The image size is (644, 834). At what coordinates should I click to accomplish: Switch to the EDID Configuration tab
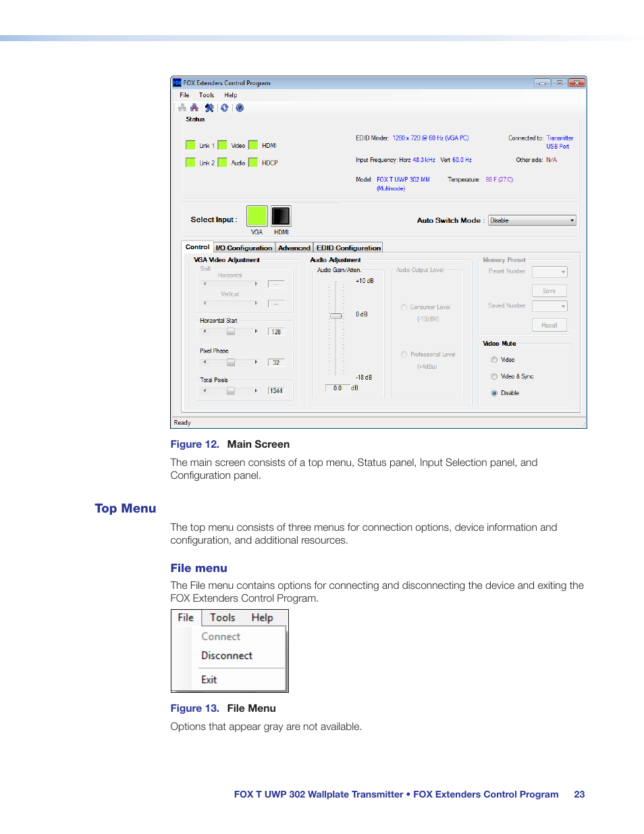tap(348, 248)
